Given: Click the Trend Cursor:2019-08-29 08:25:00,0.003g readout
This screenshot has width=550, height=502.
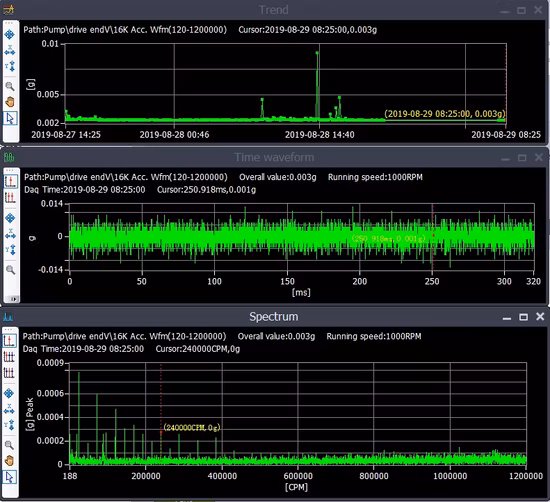Looking at the screenshot, I should coord(308,29).
